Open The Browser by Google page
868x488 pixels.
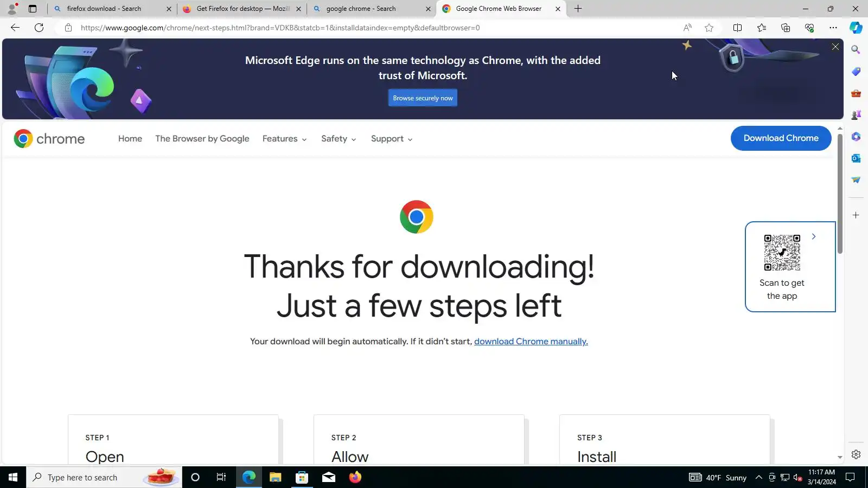coord(202,139)
